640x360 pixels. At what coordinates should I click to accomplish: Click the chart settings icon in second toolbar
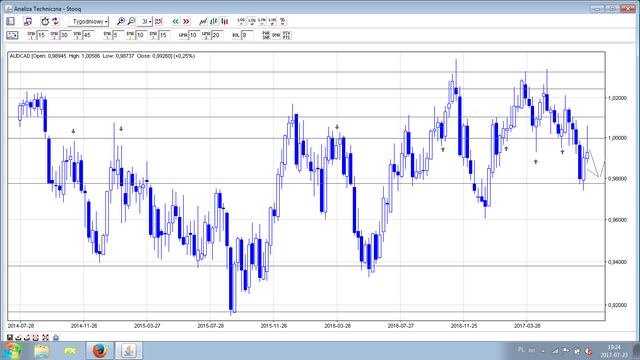point(12,36)
